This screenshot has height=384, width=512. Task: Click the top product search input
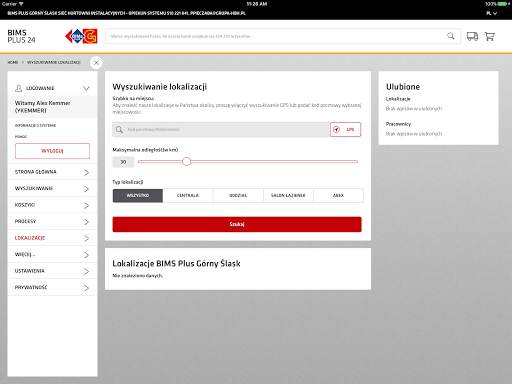pos(283,36)
